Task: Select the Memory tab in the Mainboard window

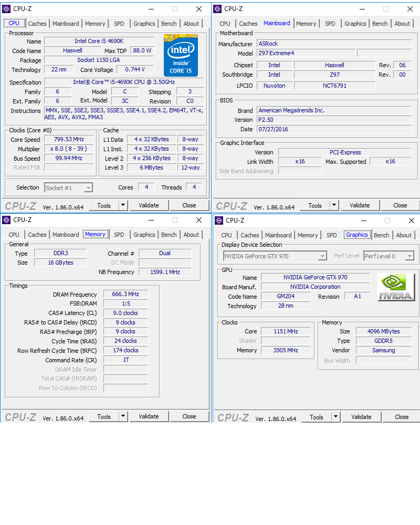Action: coord(306,24)
